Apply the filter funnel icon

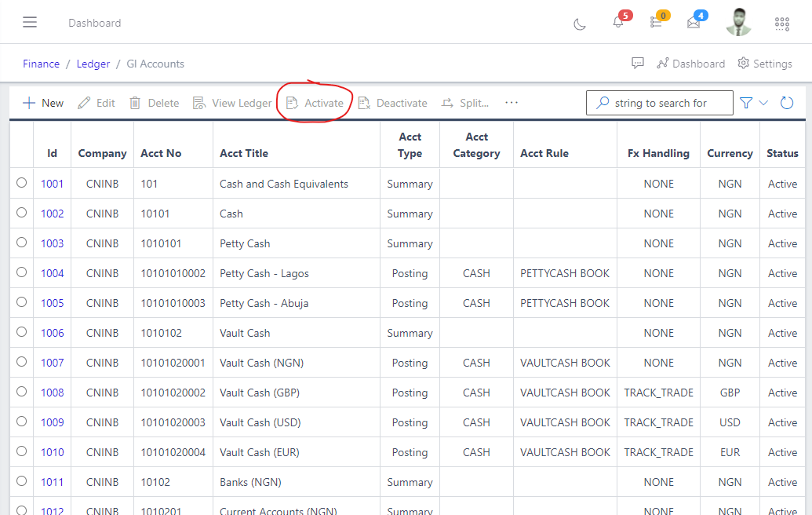click(745, 102)
